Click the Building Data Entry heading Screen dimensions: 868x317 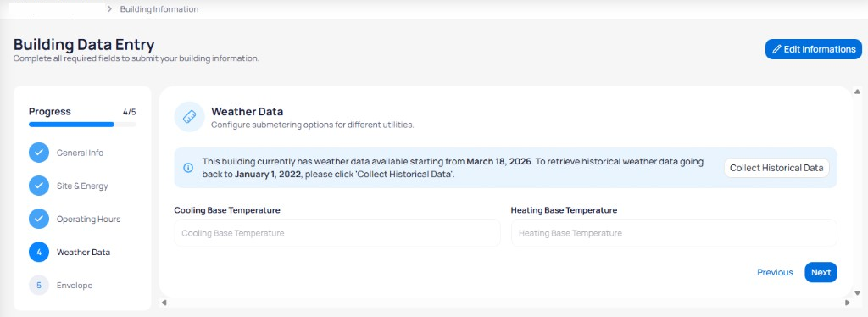[84, 44]
